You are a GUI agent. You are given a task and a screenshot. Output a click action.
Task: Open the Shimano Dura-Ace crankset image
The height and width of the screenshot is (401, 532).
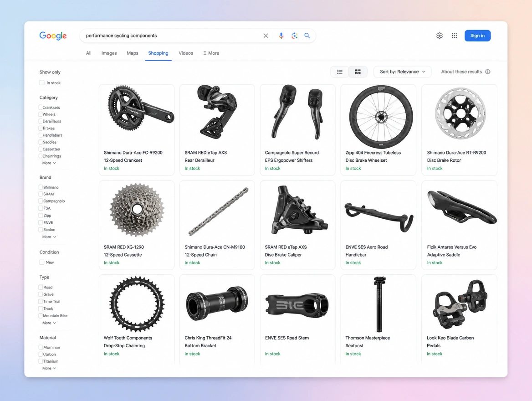coord(140,108)
